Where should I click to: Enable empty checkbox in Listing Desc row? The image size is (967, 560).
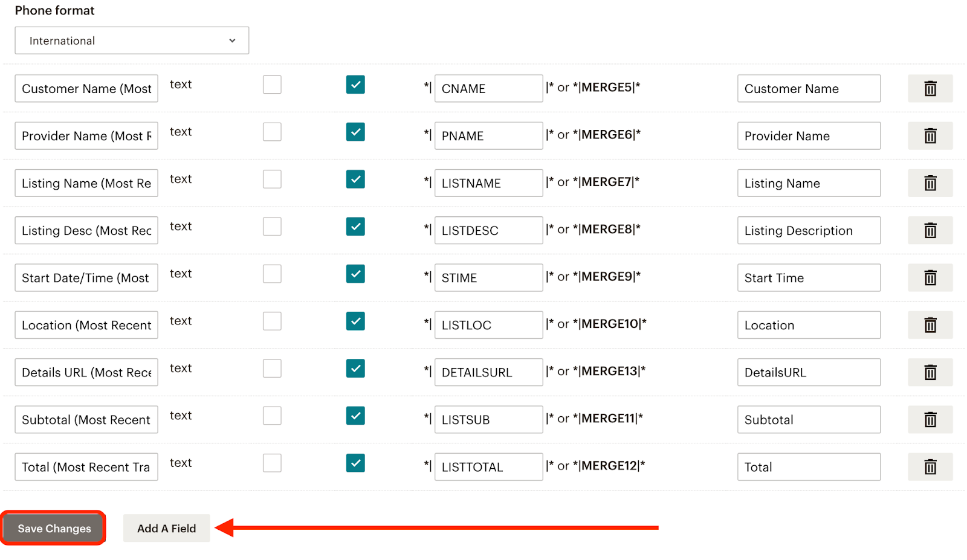tap(272, 227)
